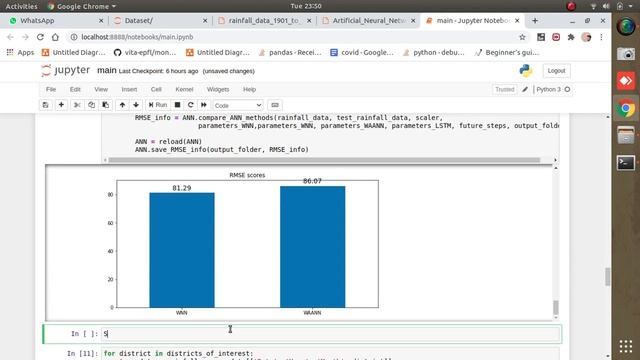
Task: Open the Activities overview
Action: [21, 6]
